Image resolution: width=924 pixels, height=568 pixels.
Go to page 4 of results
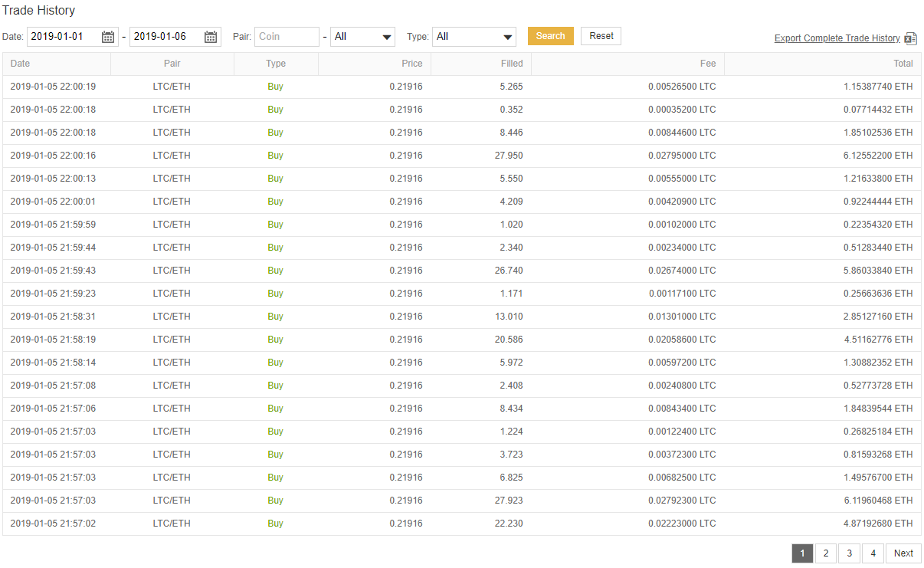click(873, 553)
